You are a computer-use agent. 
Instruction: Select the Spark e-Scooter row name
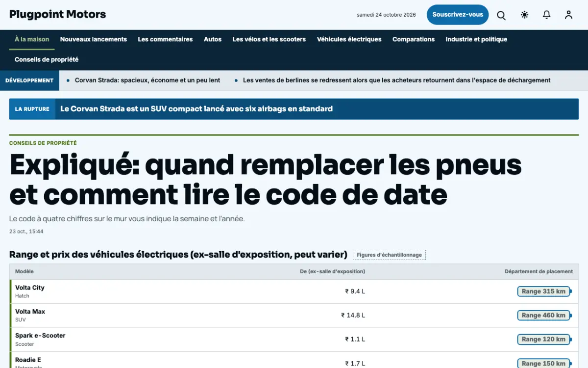click(x=40, y=336)
